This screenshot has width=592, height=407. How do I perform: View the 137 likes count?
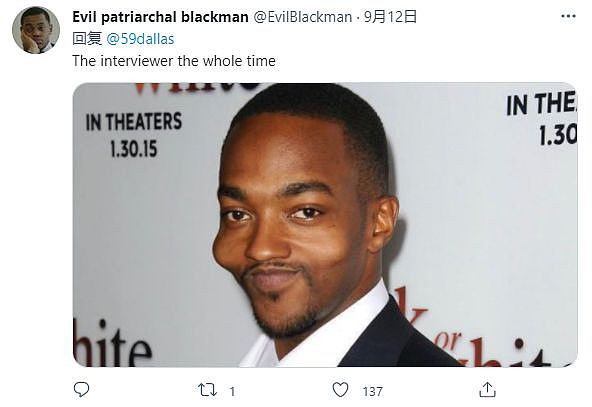pyautogui.click(x=373, y=392)
